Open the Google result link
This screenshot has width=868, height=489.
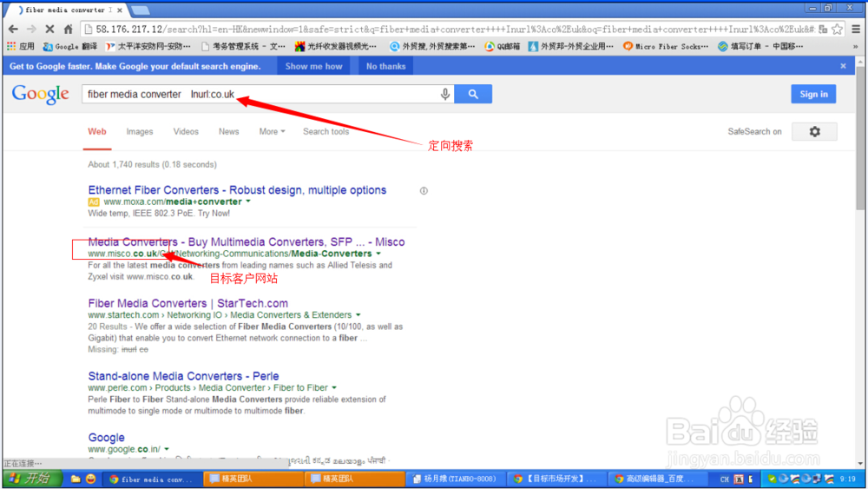tap(106, 438)
